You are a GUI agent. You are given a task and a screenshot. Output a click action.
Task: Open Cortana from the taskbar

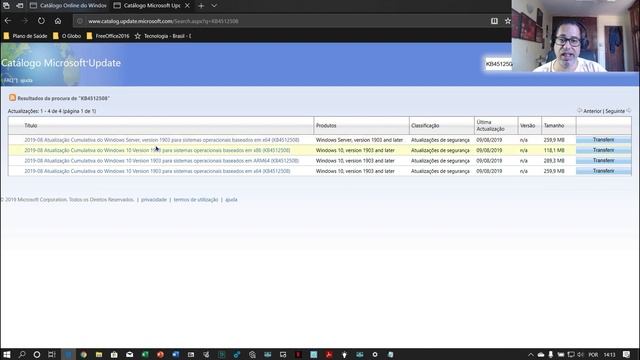click(x=37, y=355)
